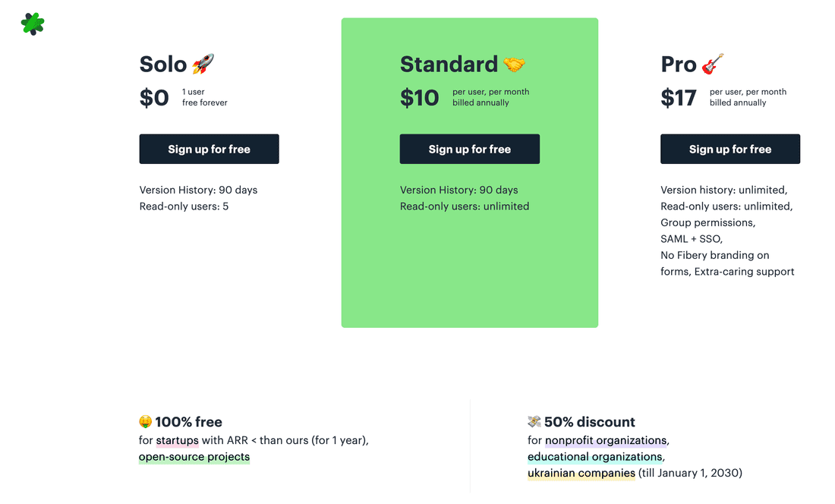Visit the educational organizations link
Screen dimensions: 835x504
point(595,457)
